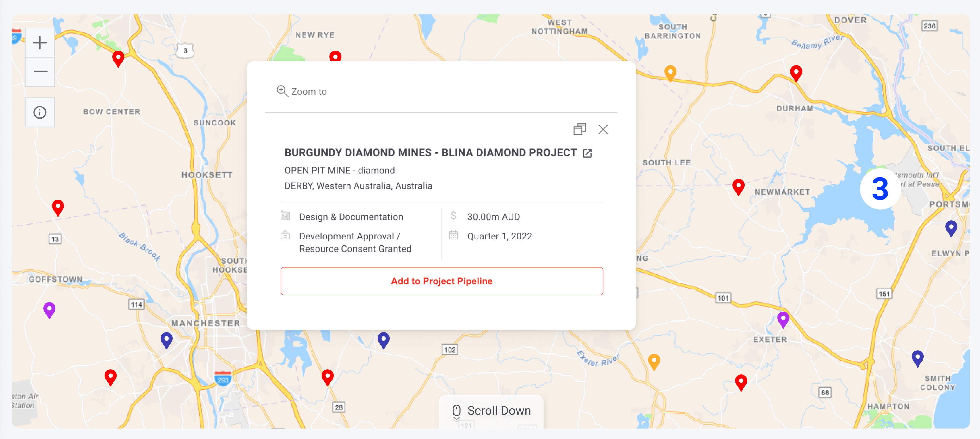This screenshot has height=439, width=980.
Task: Select the purple pin below Goffstown
Action: pos(49,309)
